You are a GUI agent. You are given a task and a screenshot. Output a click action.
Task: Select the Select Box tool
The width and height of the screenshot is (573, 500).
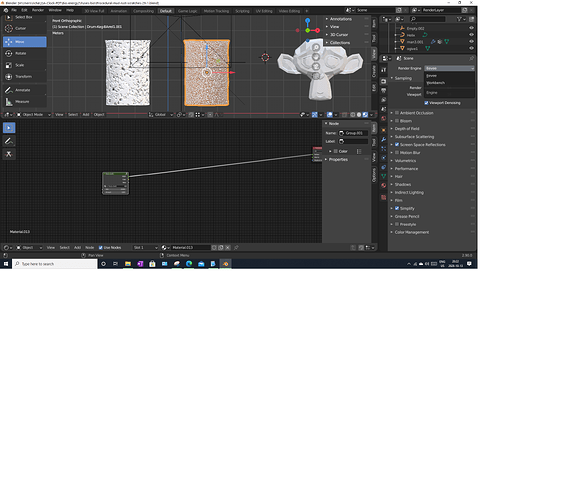click(24, 17)
